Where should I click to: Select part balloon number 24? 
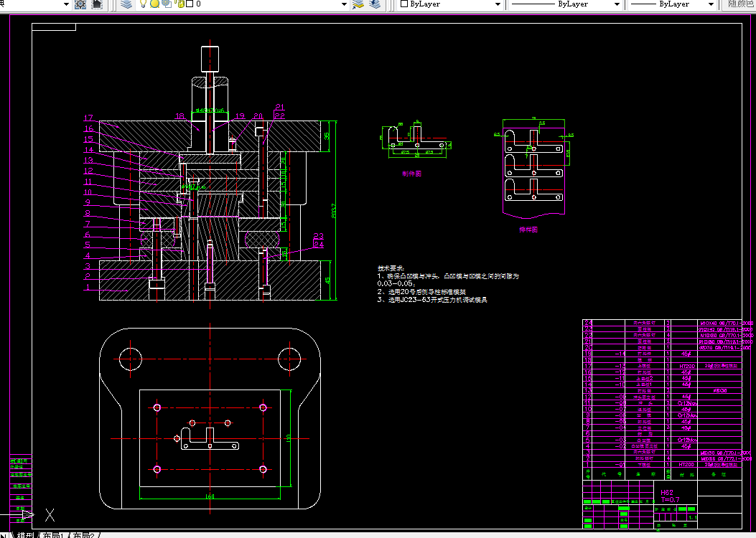[319, 245]
